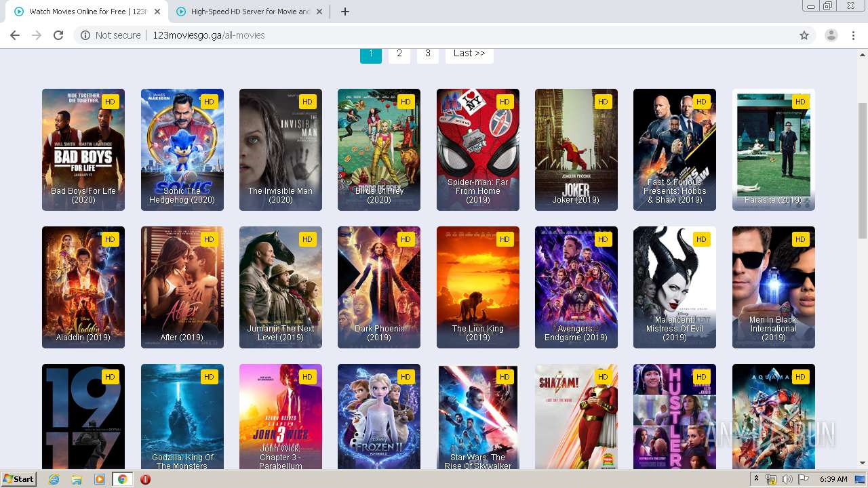Open The Lion King (2019) poster

point(478,287)
